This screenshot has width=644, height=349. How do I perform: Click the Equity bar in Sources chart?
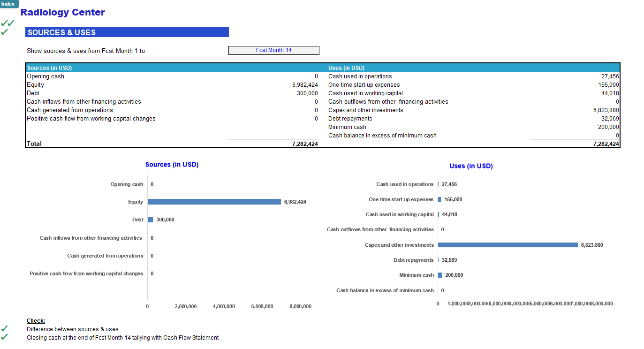pos(214,202)
